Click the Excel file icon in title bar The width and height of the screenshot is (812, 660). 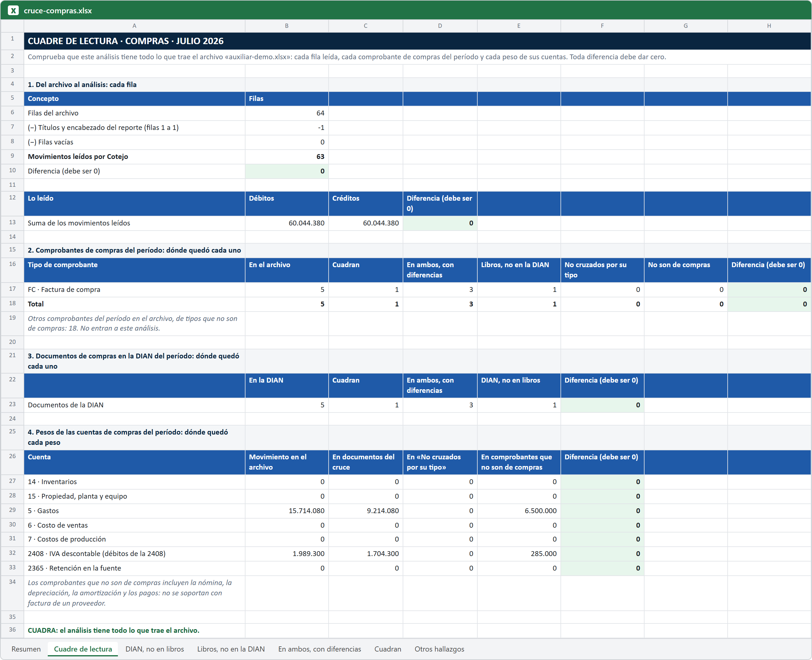pyautogui.click(x=13, y=10)
